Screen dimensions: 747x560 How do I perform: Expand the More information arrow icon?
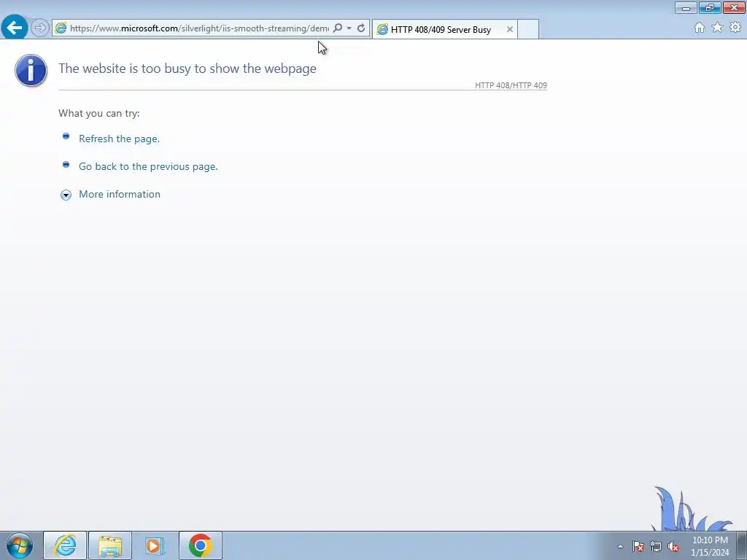(x=66, y=195)
